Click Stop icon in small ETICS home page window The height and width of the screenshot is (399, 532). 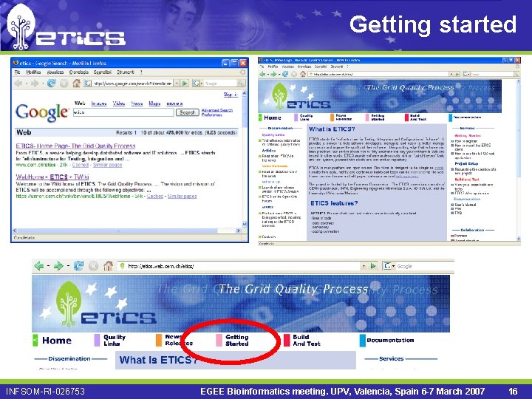pos(294,74)
